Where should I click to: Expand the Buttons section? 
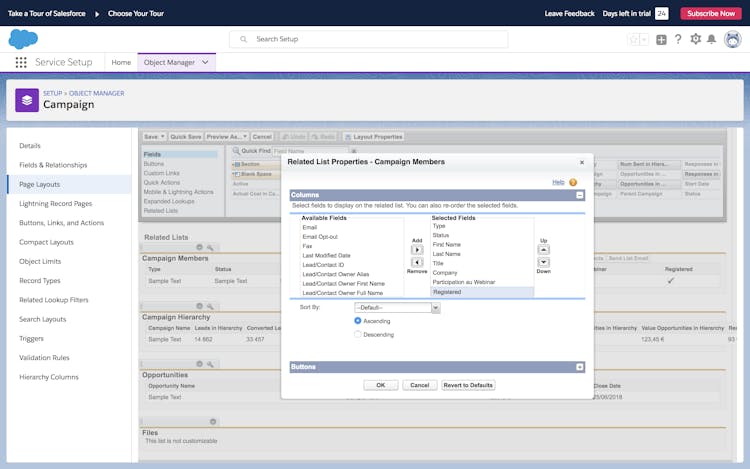click(580, 367)
